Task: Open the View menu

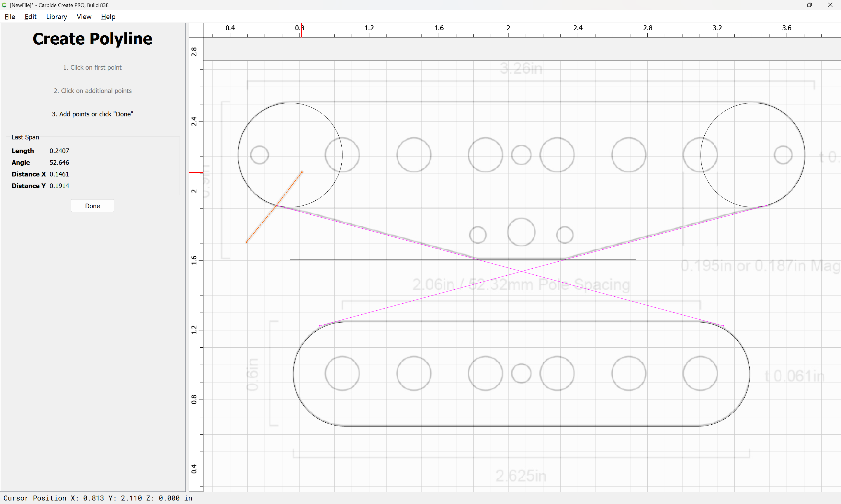Action: coord(84,17)
